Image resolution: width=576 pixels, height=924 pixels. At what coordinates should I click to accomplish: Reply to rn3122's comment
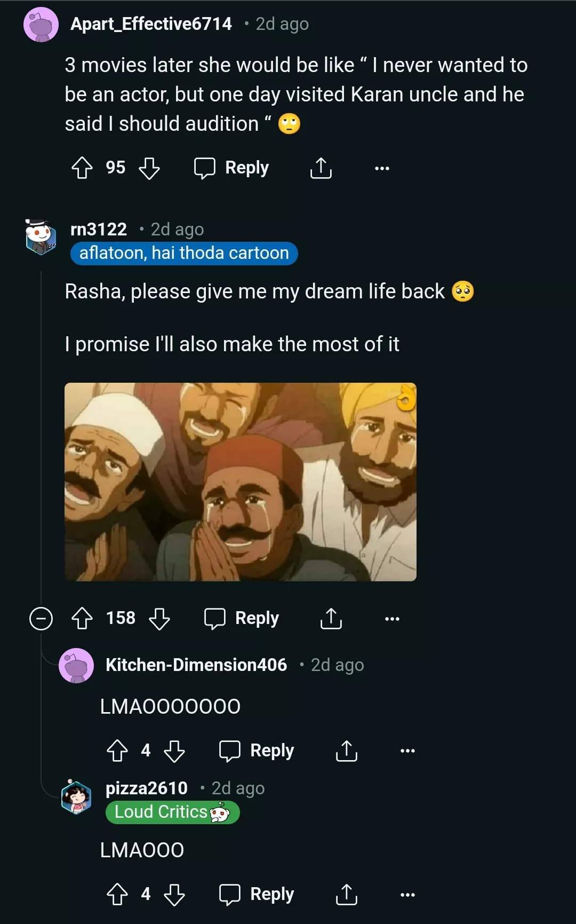(x=242, y=618)
